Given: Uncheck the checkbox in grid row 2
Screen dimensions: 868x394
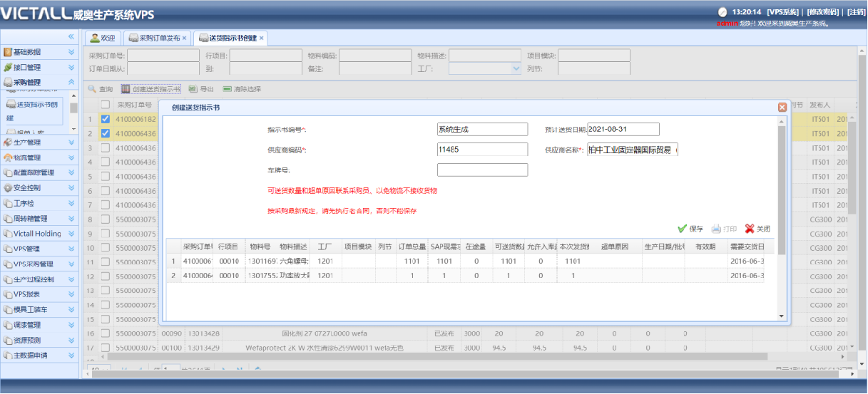Looking at the screenshot, I should click(106, 133).
